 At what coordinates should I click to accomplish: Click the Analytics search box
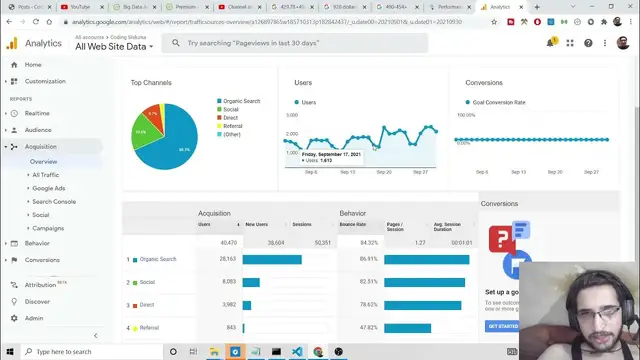[x=295, y=43]
